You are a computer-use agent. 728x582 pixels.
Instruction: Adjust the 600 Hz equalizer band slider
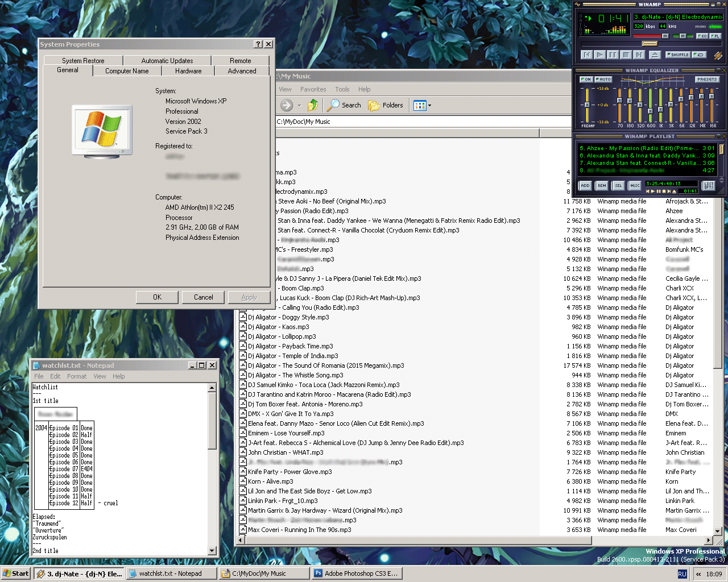pos(650,105)
